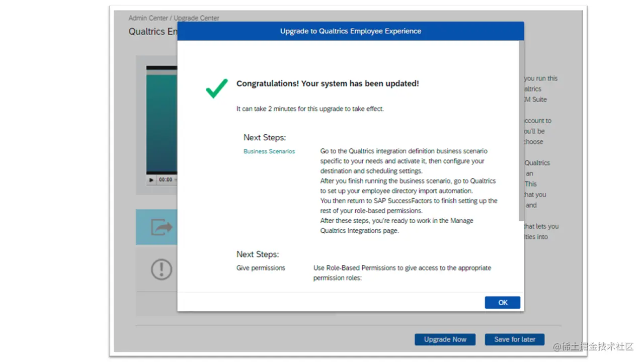The height and width of the screenshot is (362, 644).
Task: Open Upgrade Center breadcrumb link
Action: click(197, 18)
